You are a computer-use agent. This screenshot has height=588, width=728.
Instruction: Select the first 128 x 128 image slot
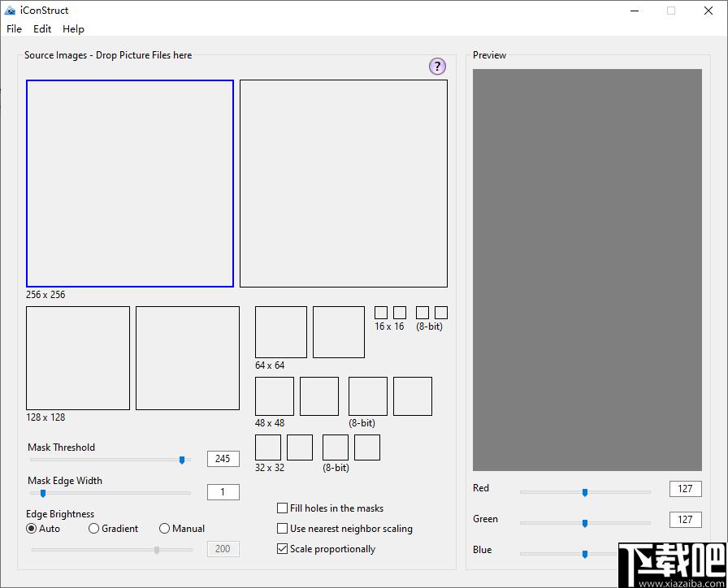pos(78,358)
